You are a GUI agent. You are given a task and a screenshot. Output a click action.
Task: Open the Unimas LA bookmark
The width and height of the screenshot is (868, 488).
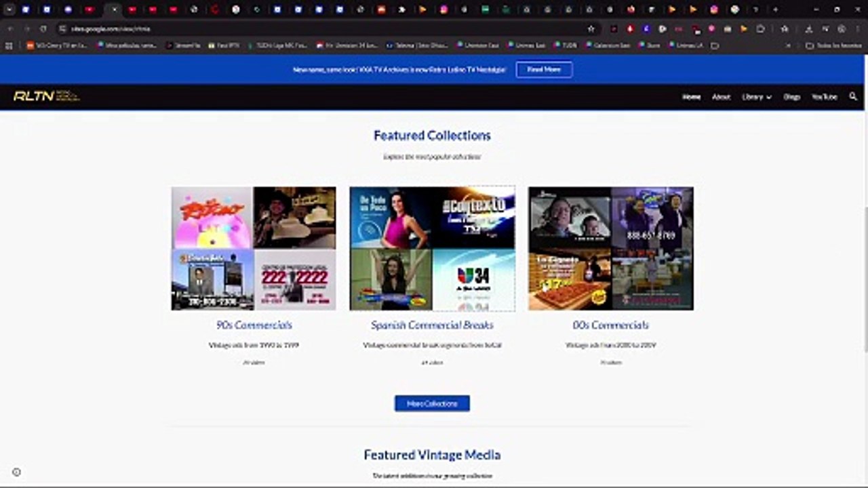point(685,45)
